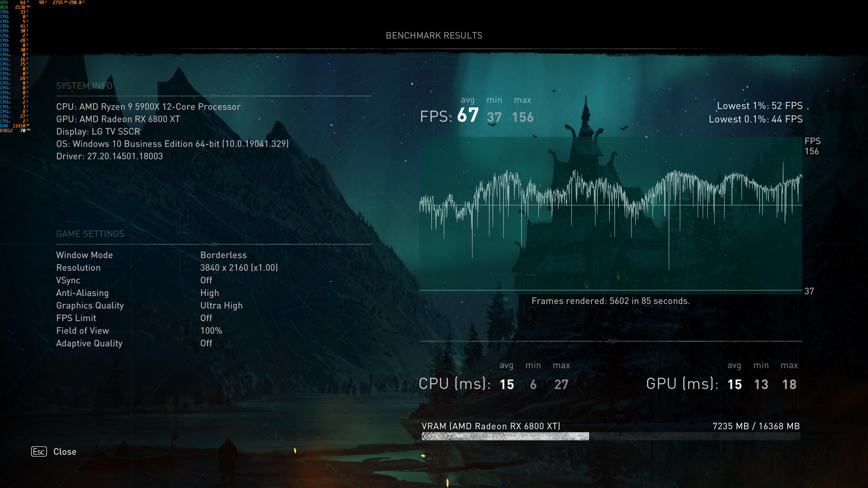Click the VRAM (AMD Radeon RX 6800 XT) label
The width and height of the screenshot is (868, 488).
pyautogui.click(x=491, y=426)
